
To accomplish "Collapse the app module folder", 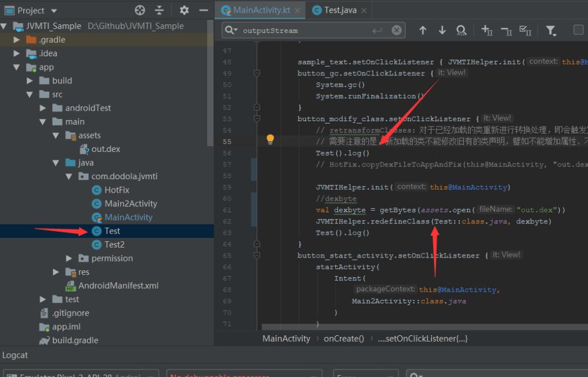I will [x=16, y=67].
